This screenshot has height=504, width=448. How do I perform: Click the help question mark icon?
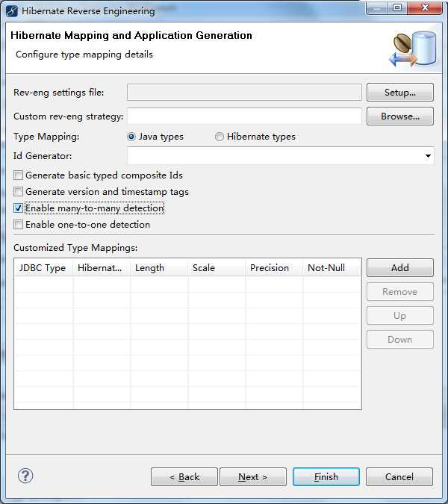pos(25,476)
